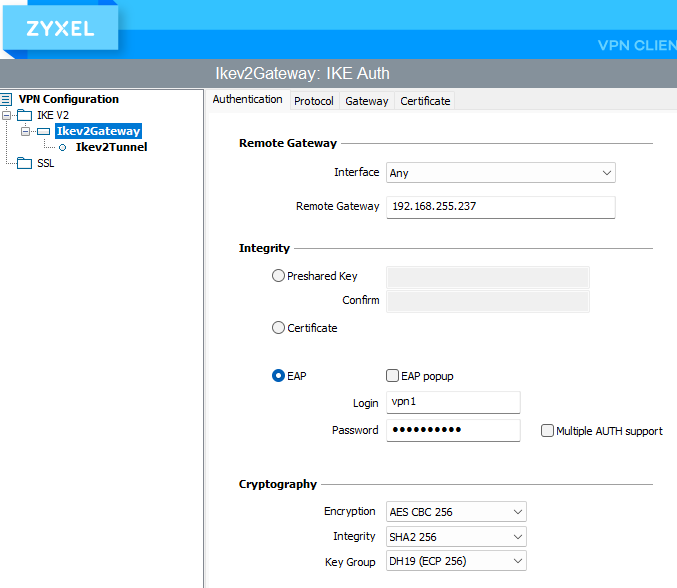Select the EAP radio button
The height and width of the screenshot is (588, 677).
[278, 376]
